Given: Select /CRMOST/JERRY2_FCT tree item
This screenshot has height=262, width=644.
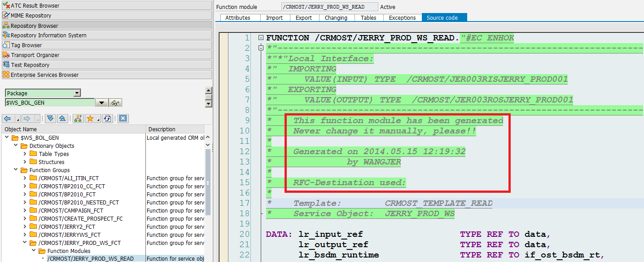Looking at the screenshot, I should (x=66, y=226).
